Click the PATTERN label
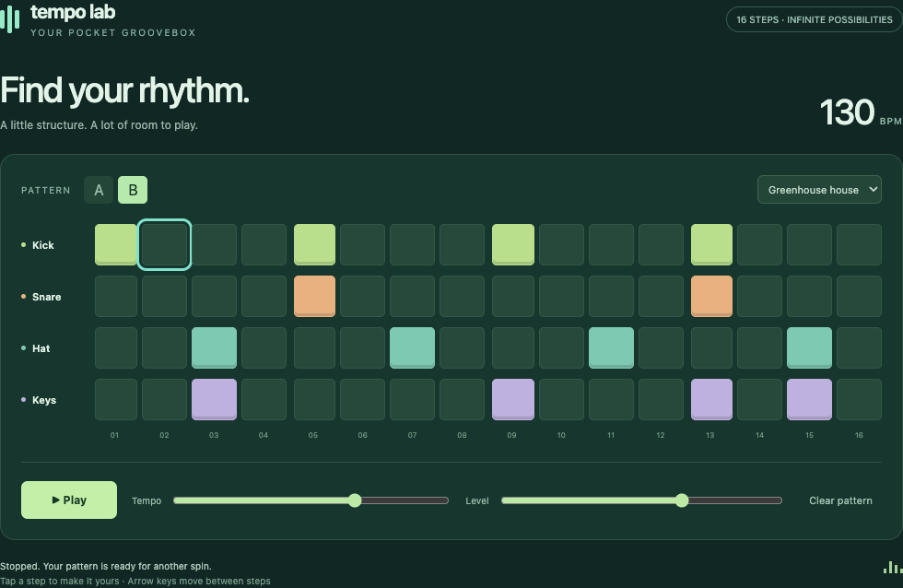This screenshot has width=903, height=588. pyautogui.click(x=45, y=191)
